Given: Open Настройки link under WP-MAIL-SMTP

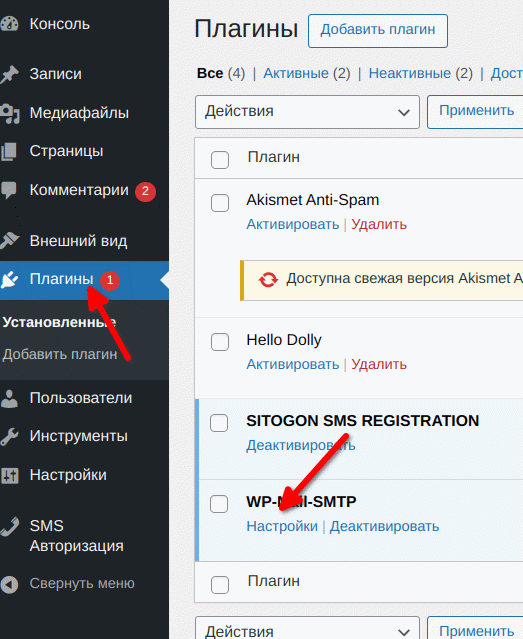Looking at the screenshot, I should [x=282, y=527].
